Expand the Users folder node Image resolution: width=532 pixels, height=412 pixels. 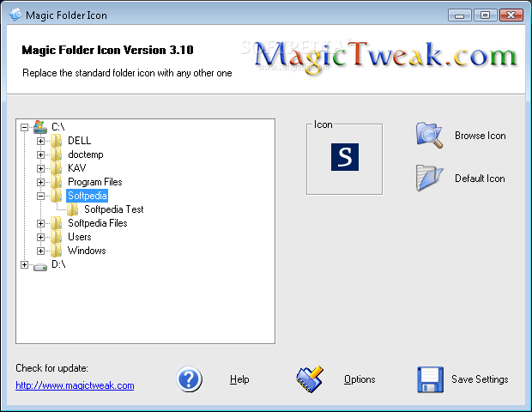[40, 237]
